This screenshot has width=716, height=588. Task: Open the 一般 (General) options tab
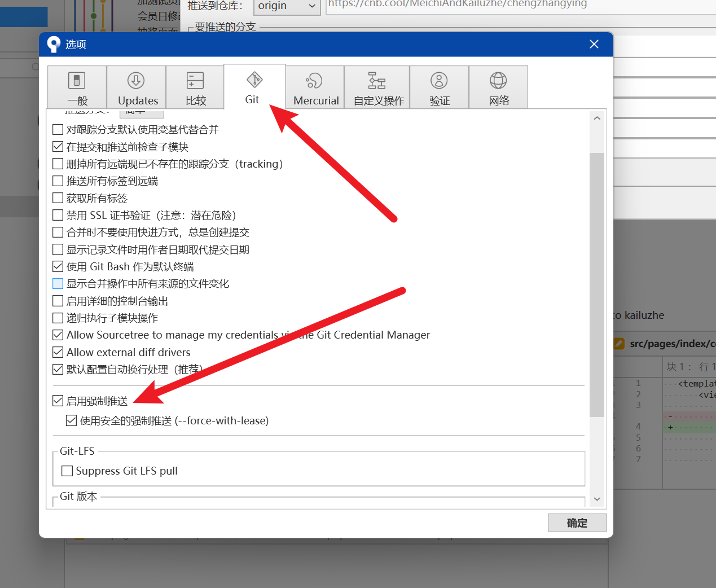pos(77,87)
